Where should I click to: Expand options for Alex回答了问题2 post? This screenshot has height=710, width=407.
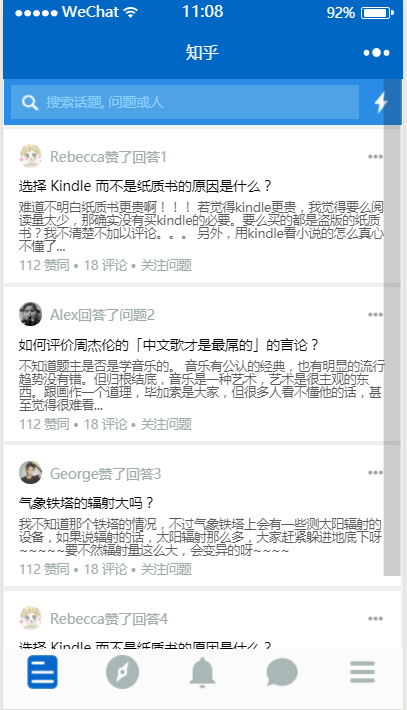coord(375,315)
